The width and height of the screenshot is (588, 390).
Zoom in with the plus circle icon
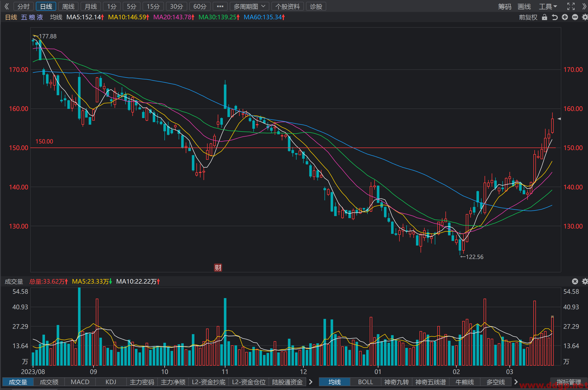pyautogui.click(x=565, y=17)
